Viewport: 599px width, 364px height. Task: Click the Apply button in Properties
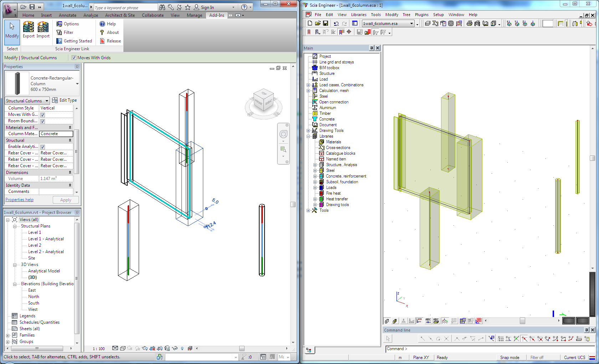coord(66,200)
